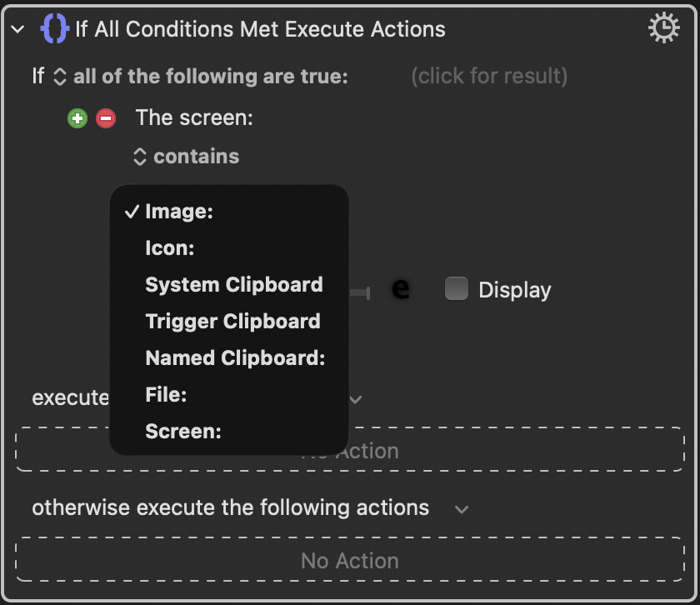Collapse the otherwise actions section chevron
Viewport: 700px width, 605px height.
coord(462,508)
